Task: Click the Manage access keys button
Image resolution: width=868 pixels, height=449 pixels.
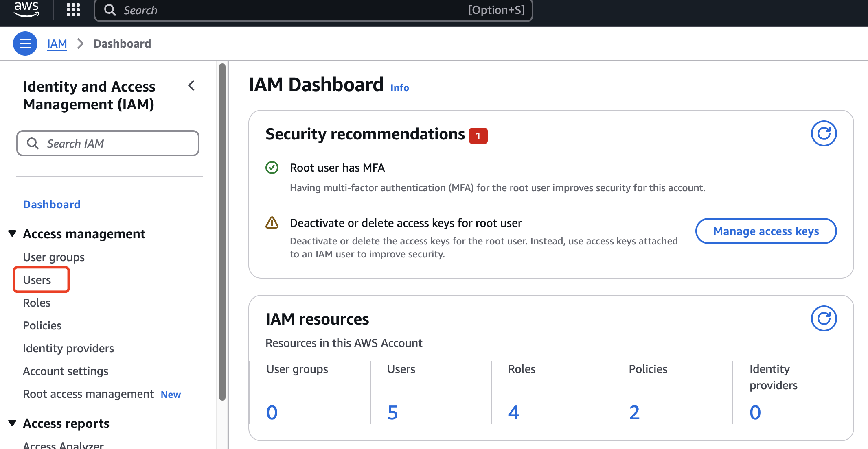Action: pyautogui.click(x=766, y=231)
